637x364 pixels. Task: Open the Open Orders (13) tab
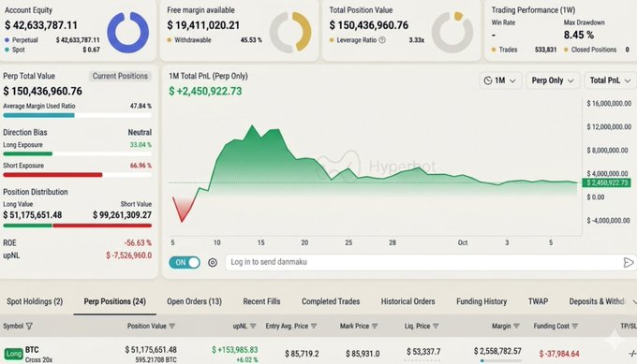194,301
